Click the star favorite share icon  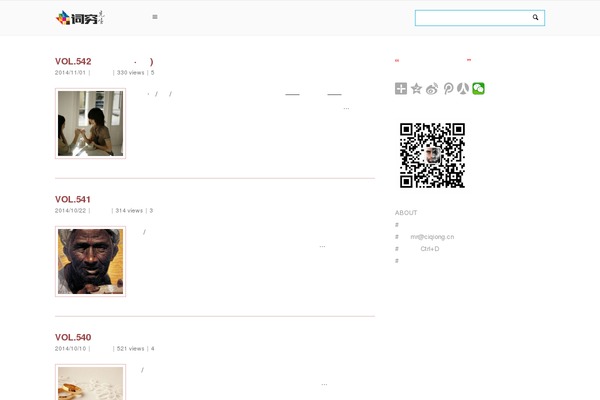tap(416, 89)
